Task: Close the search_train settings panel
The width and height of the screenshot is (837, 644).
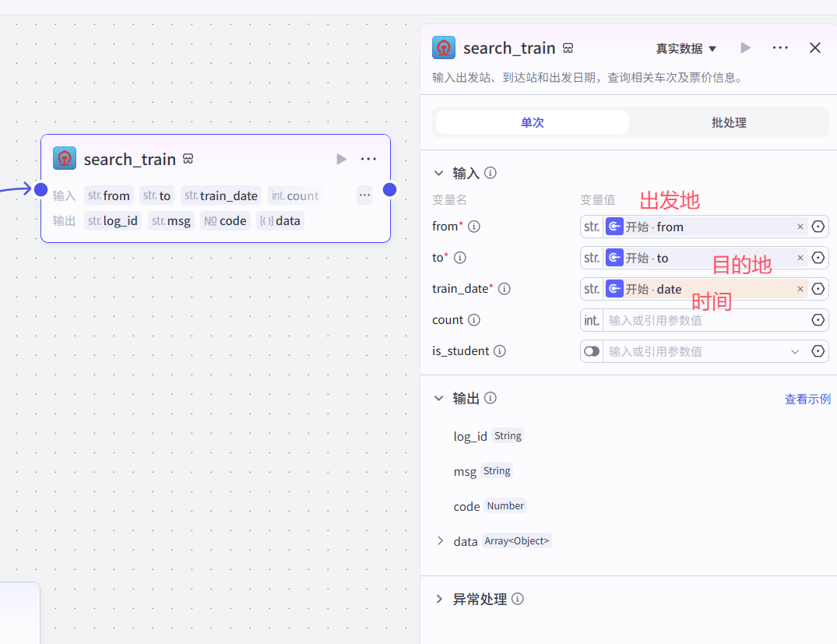Action: (x=814, y=48)
